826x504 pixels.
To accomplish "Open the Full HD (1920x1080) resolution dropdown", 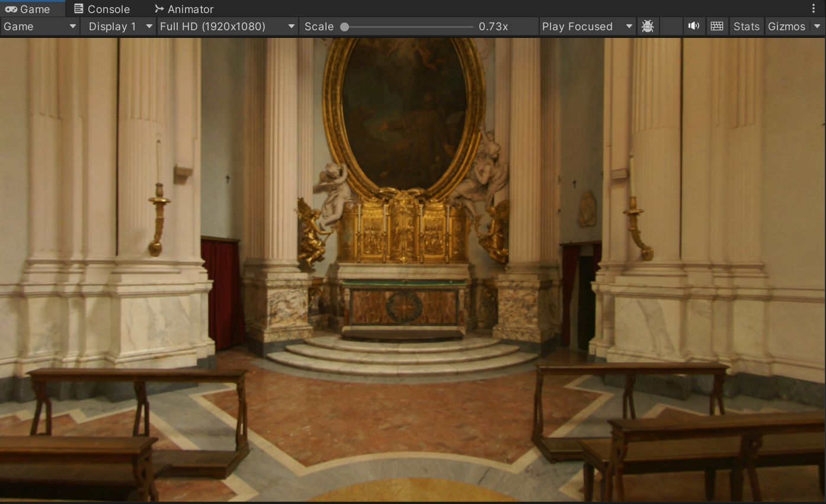I will coord(228,27).
